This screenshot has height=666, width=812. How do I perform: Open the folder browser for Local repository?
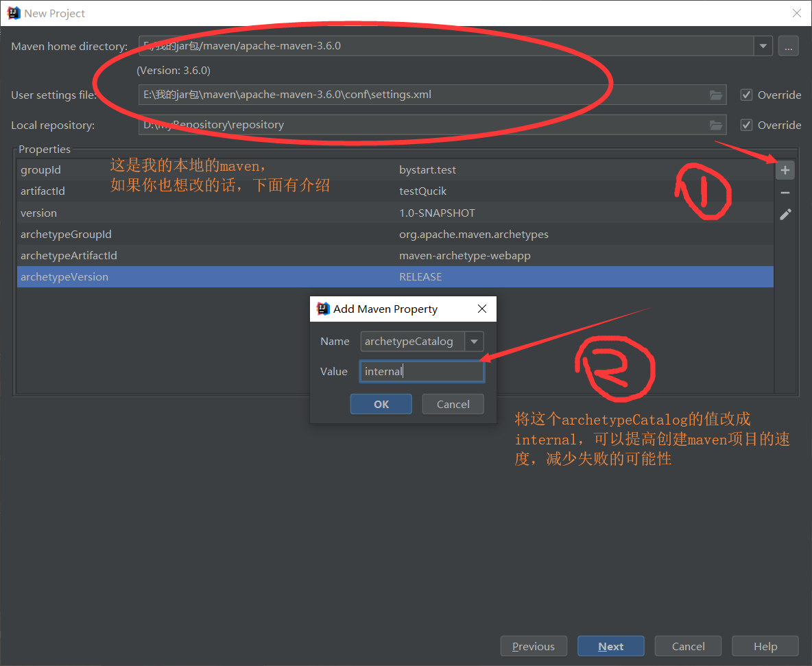point(717,125)
